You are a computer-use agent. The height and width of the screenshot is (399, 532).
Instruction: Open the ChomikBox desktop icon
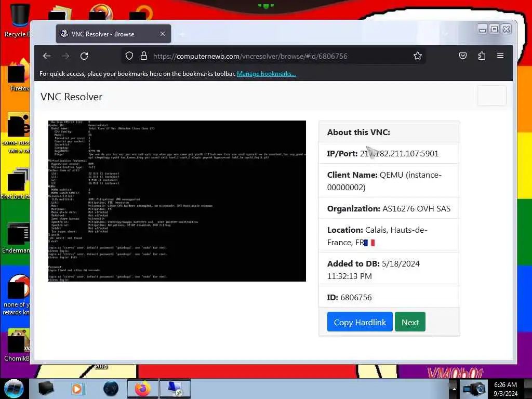coord(17,345)
